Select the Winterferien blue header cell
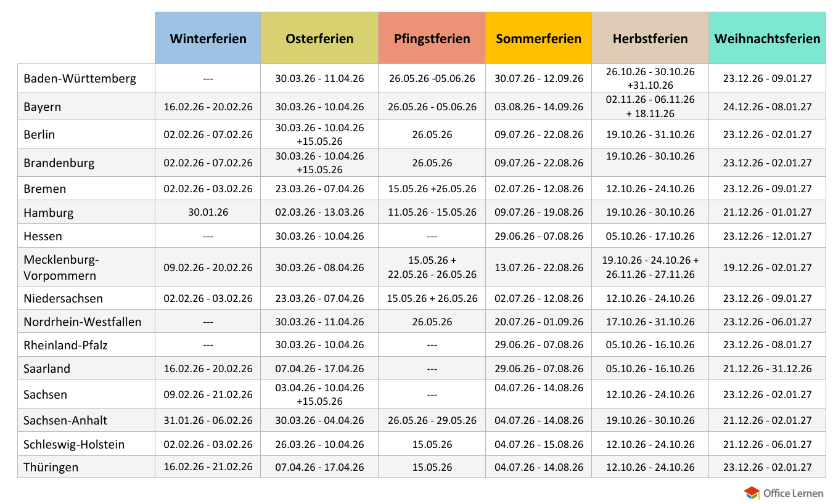 coord(208,38)
